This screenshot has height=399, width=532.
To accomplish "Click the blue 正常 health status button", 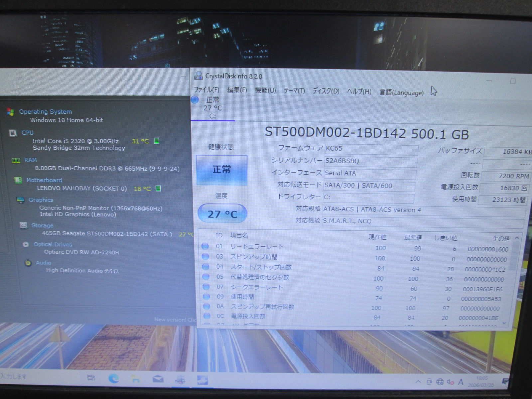I will tap(222, 170).
